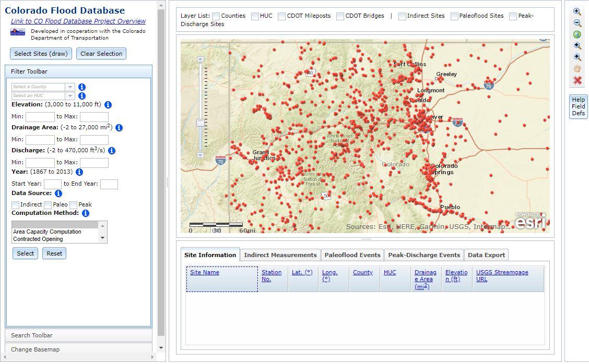The image size is (589, 364).
Task: Toggle Paleoflood Sites layer checkbox
Action: (x=454, y=16)
